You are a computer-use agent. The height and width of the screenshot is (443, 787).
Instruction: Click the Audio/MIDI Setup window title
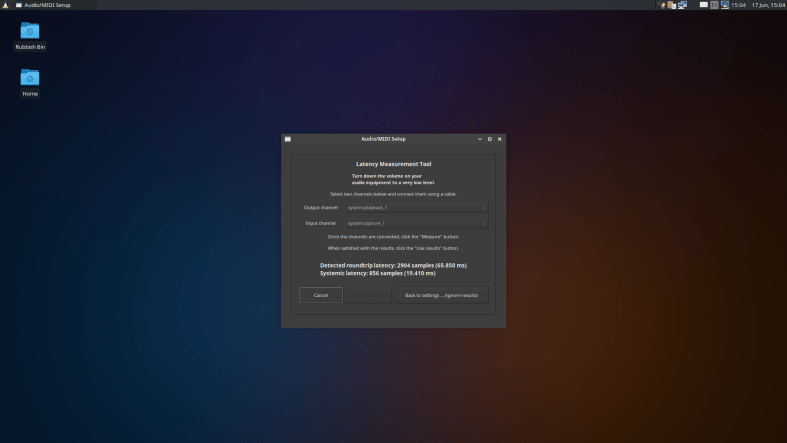click(x=383, y=139)
